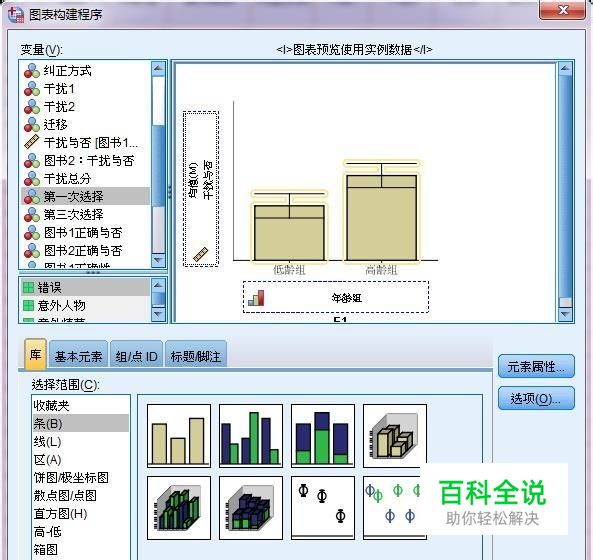
Task: Select the 第一次选择 variable
Action: click(85, 196)
